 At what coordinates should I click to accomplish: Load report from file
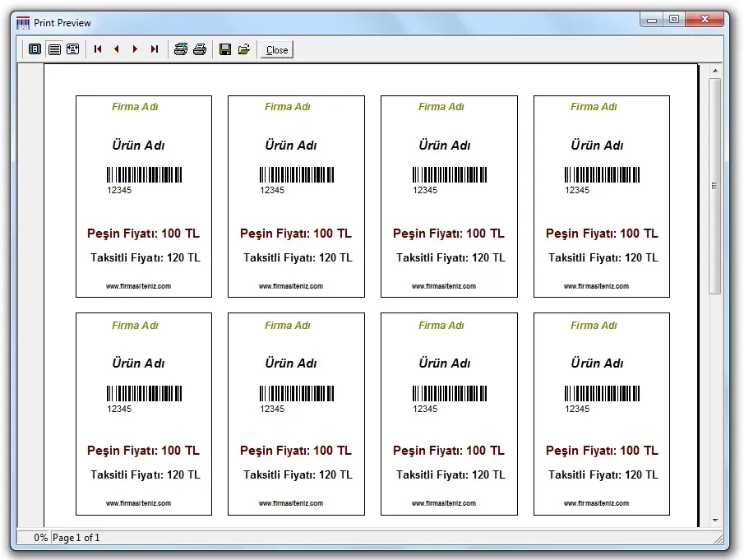[244, 49]
